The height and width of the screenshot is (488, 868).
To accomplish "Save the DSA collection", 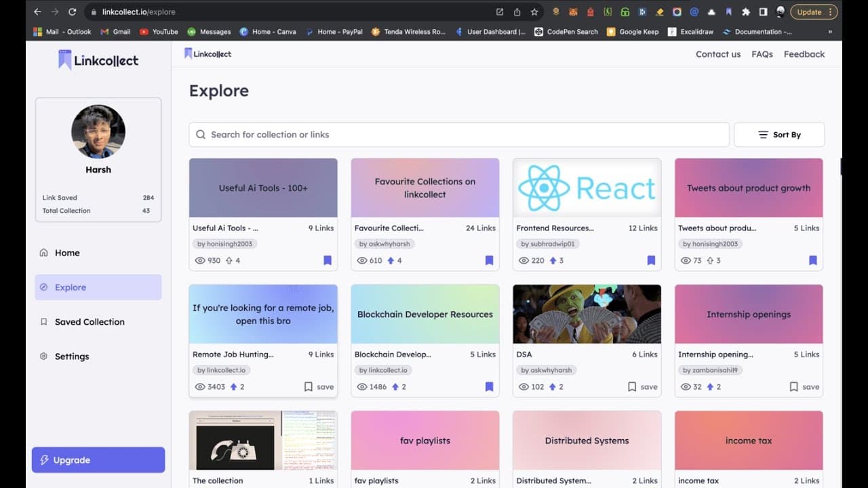I will (642, 387).
